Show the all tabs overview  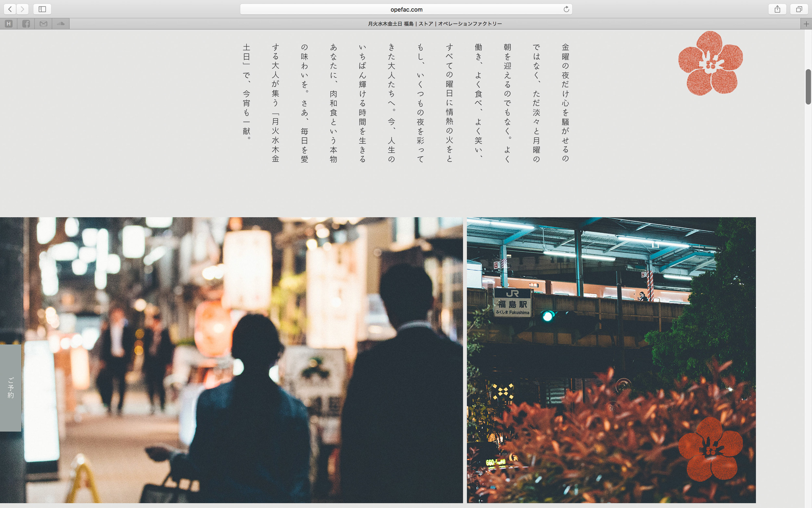799,9
